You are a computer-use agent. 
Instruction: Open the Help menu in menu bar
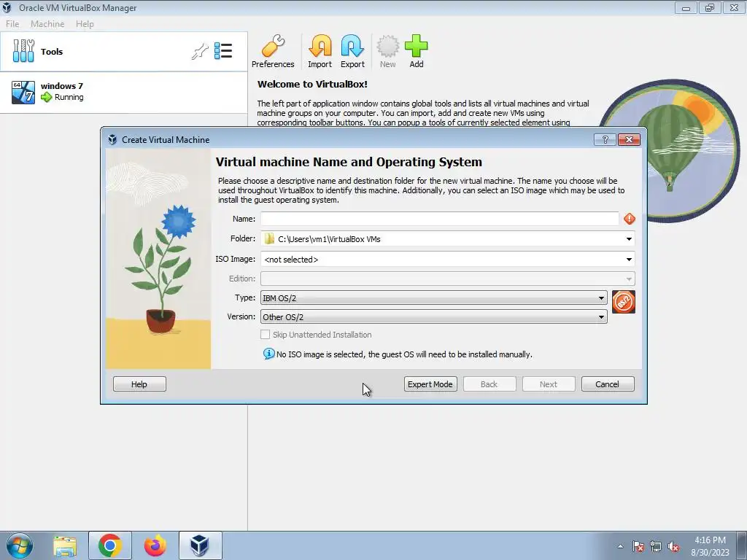pyautogui.click(x=85, y=24)
